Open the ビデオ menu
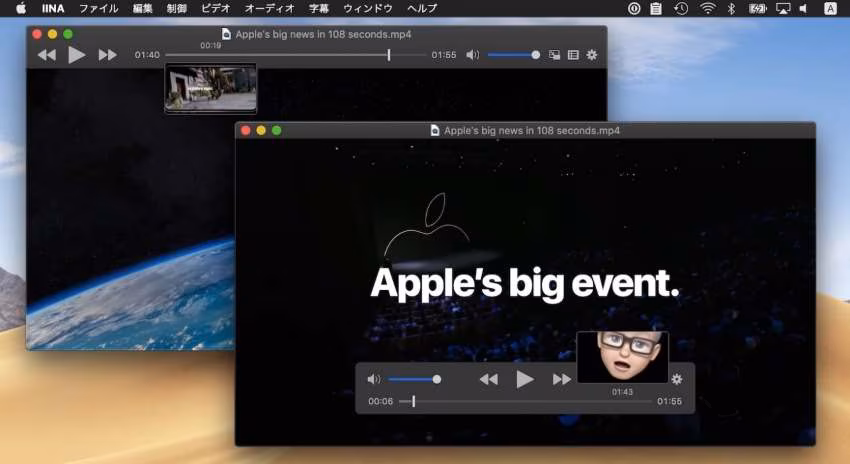The image size is (850, 464). [216, 8]
